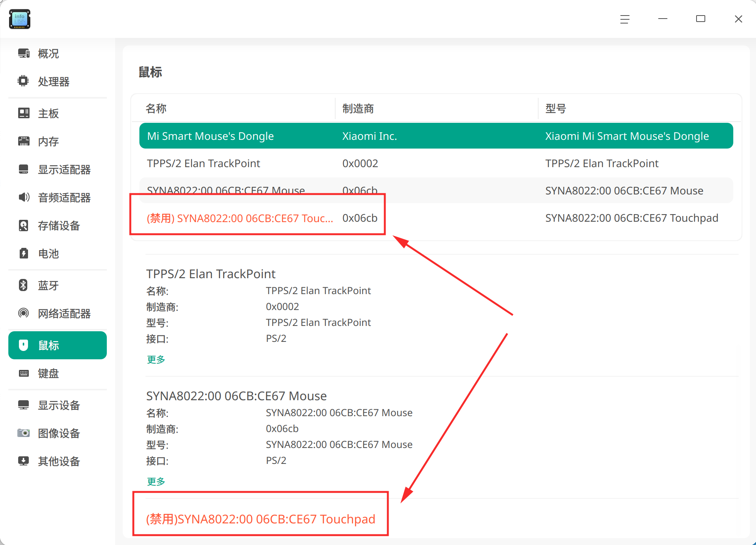756x545 pixels.
Task: Click the Xiaomi Inc. manufacturer cell
Action: 370,136
